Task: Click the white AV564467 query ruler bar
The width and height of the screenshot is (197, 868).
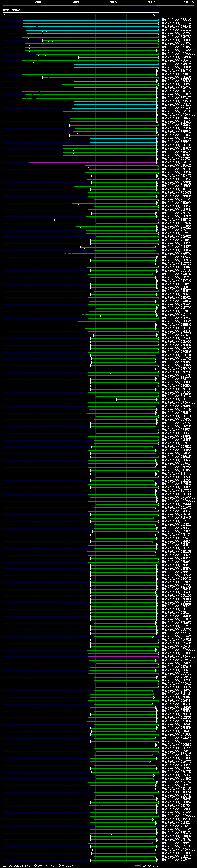Action: click(81, 12)
